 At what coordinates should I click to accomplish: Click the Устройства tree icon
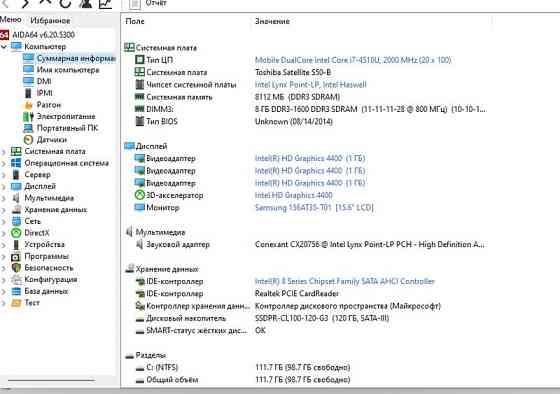click(16, 245)
